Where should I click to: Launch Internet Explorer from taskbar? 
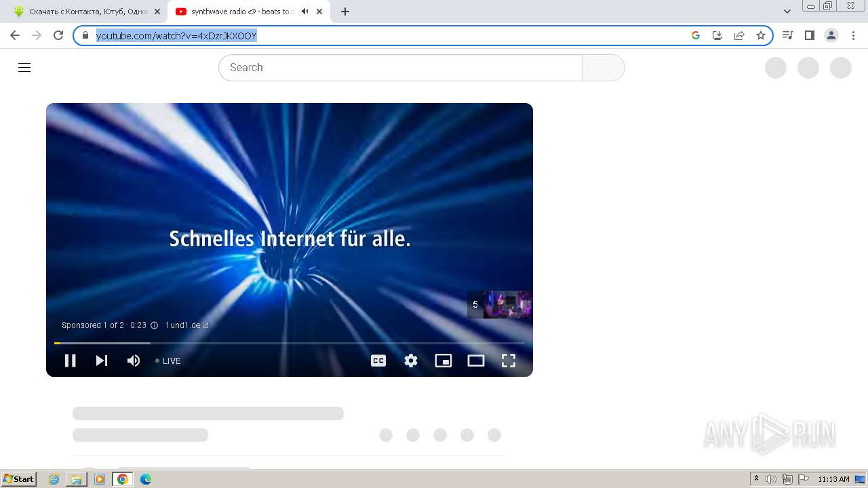tap(54, 479)
